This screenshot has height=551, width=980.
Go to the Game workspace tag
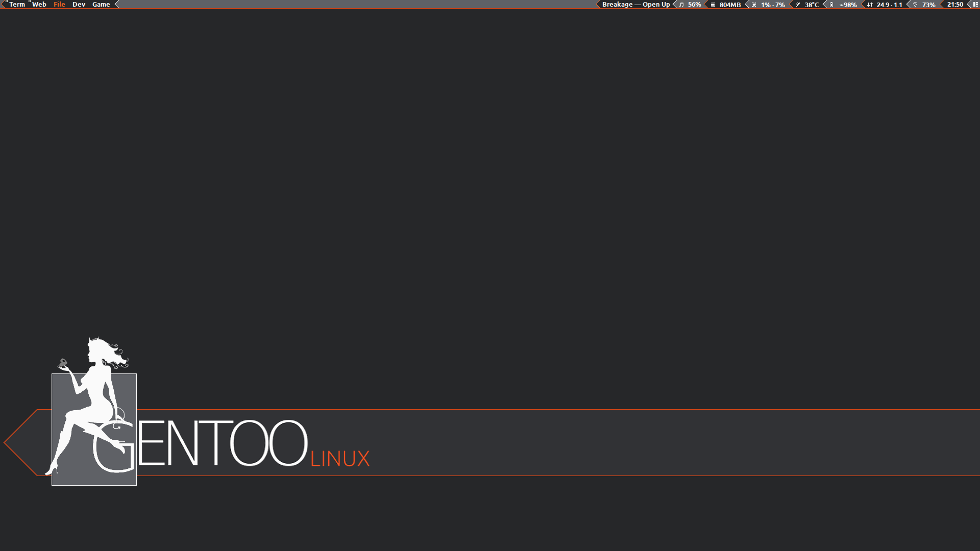coord(101,4)
